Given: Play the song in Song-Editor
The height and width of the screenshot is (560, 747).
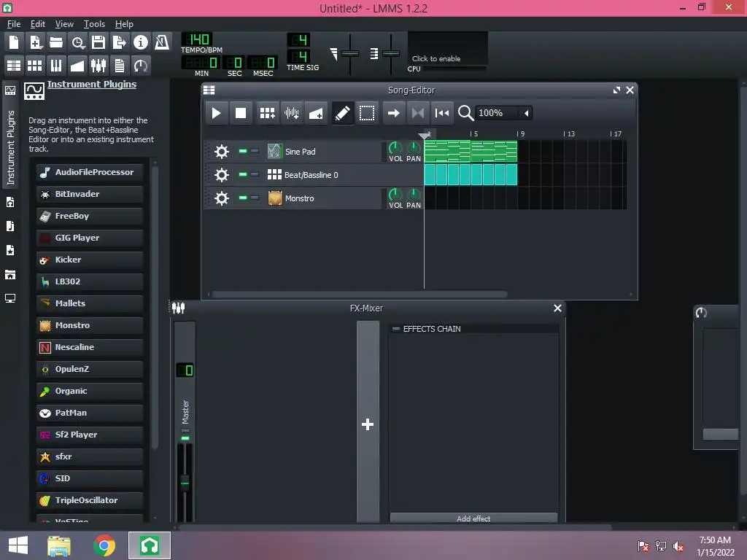Looking at the screenshot, I should coord(216,113).
